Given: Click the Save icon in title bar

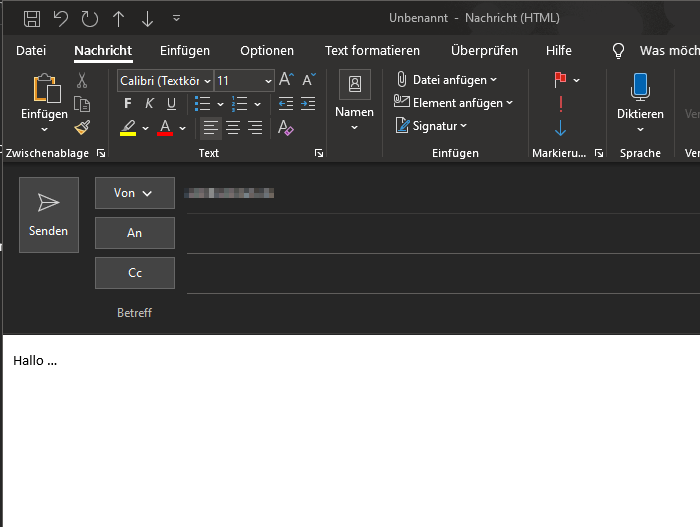Looking at the screenshot, I should click(32, 19).
